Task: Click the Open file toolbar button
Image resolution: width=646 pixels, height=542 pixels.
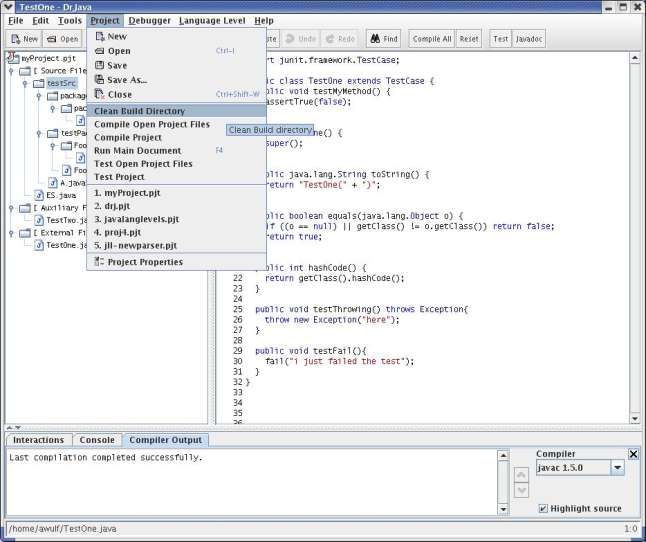Action: tap(62, 39)
